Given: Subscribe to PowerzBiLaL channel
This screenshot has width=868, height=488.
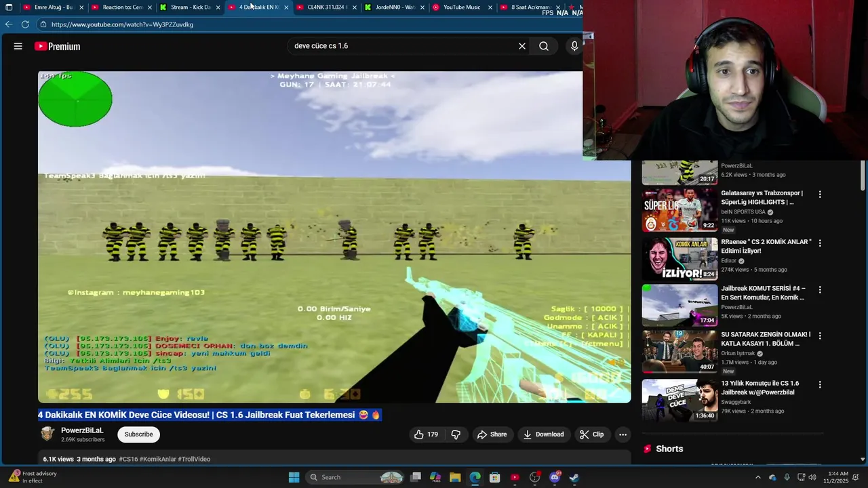Looking at the screenshot, I should pyautogui.click(x=138, y=434).
